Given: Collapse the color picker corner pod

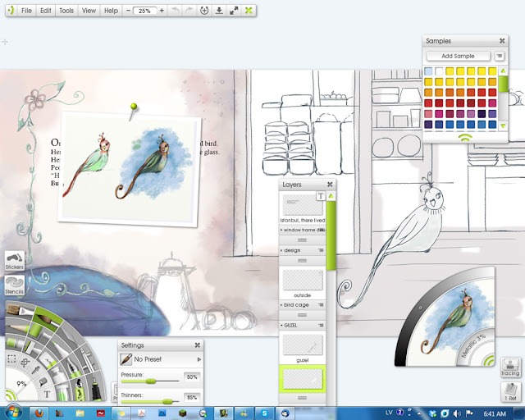Looking at the screenshot, I should (x=489, y=361).
